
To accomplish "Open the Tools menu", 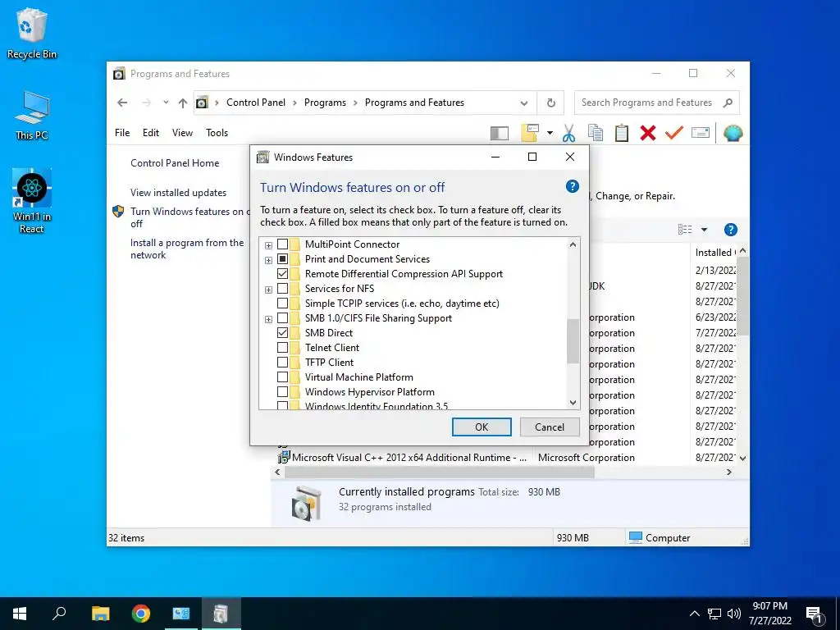I will pyautogui.click(x=217, y=133).
